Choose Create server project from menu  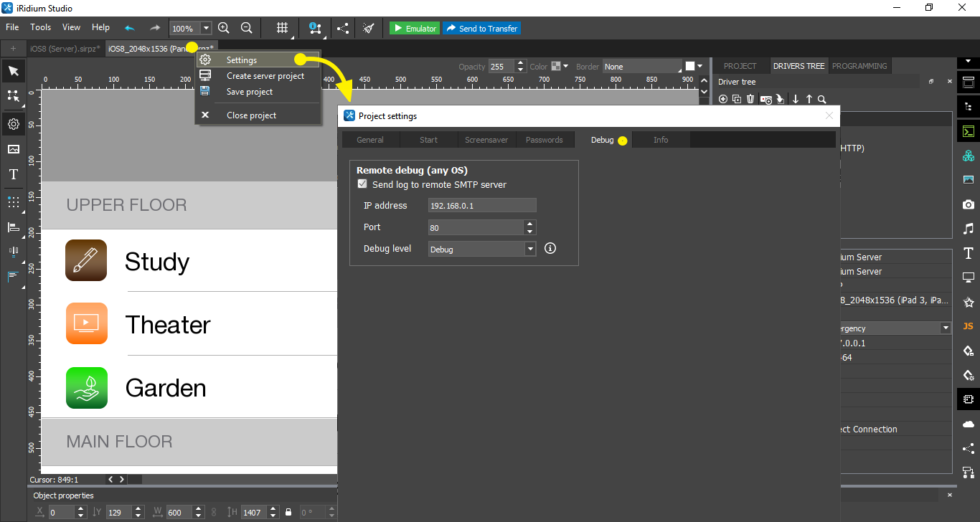point(265,76)
